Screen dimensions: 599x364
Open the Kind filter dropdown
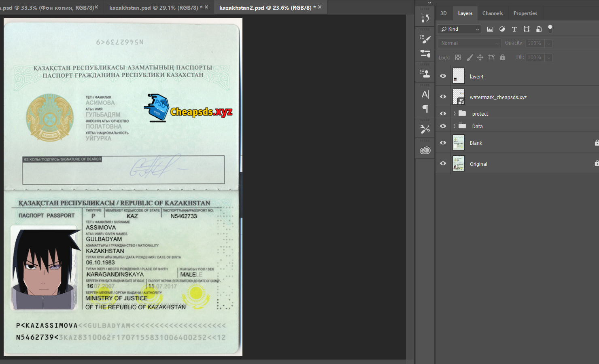click(x=460, y=29)
